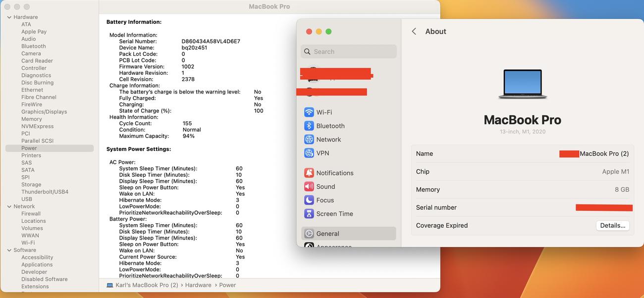Select WWAN under Network section
The image size is (644, 298).
(30, 236)
